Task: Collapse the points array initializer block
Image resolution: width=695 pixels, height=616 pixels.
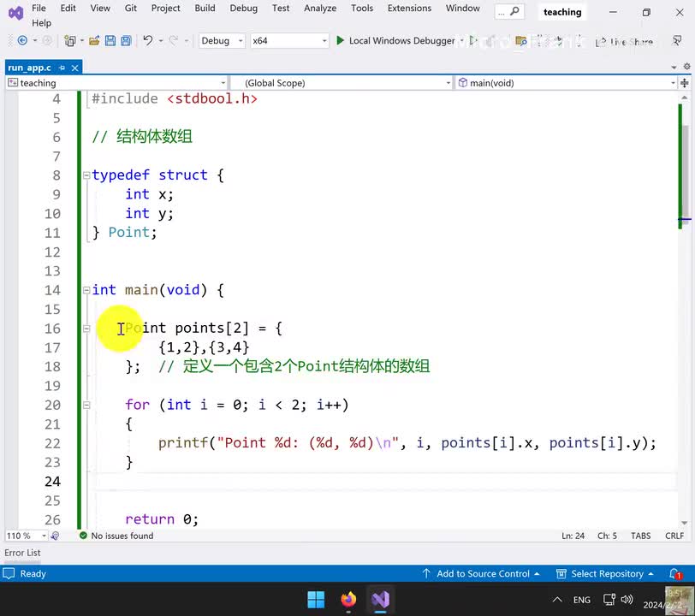Action: 86,329
